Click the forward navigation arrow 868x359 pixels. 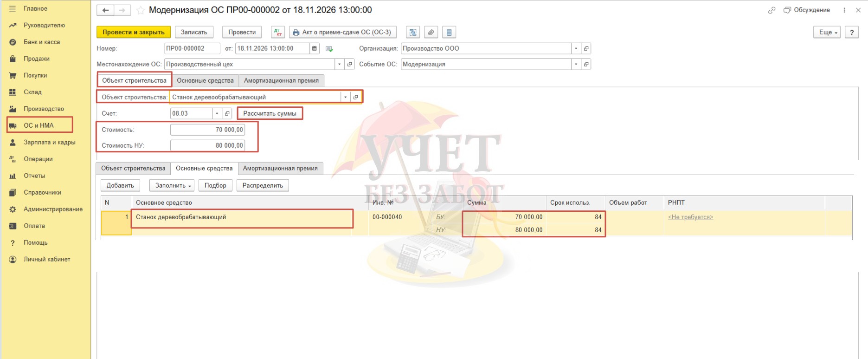click(x=122, y=10)
